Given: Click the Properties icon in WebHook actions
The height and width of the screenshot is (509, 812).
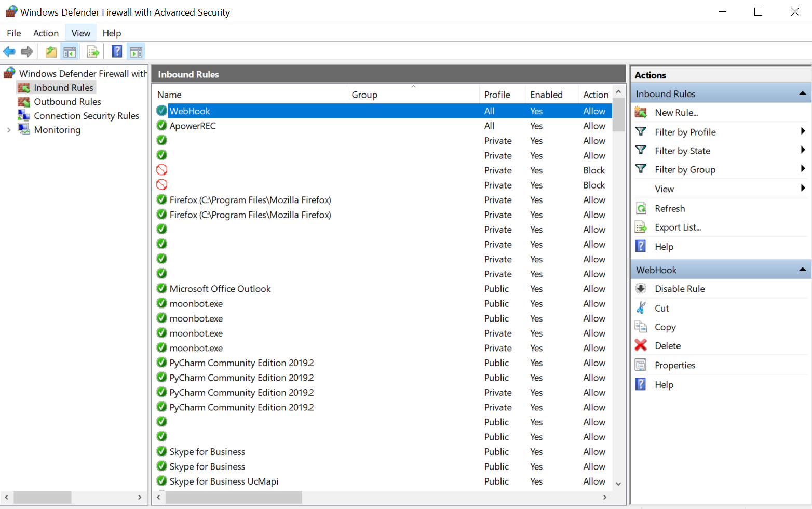Looking at the screenshot, I should pyautogui.click(x=641, y=365).
